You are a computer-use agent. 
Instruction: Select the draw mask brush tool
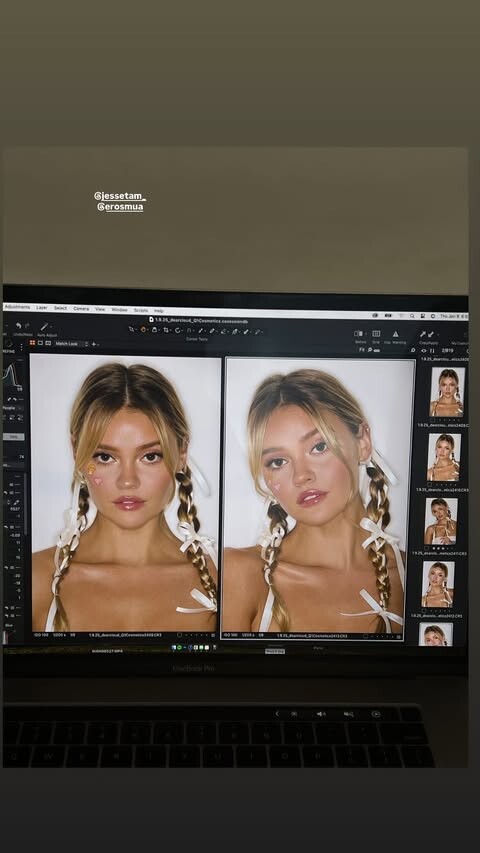tap(212, 331)
